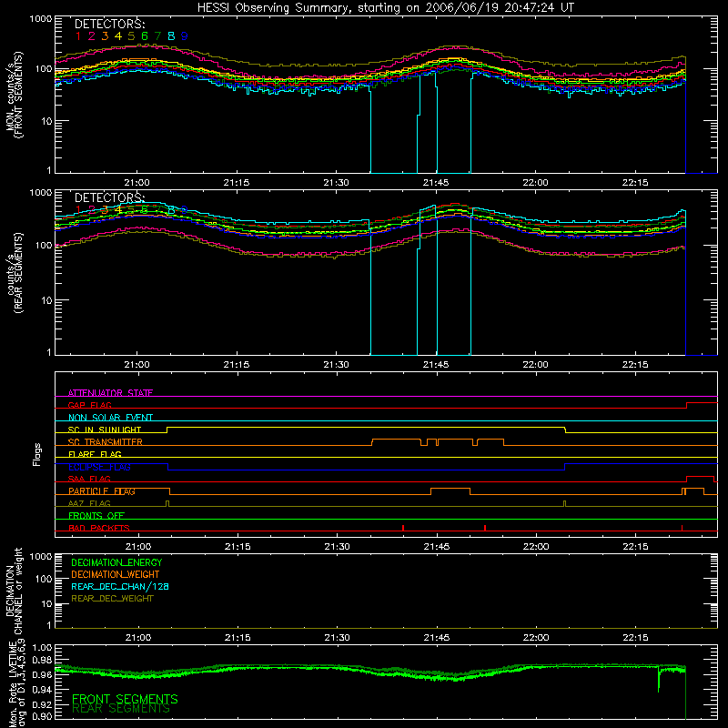This screenshot has height=728, width=728.
Task: Click the 1.00 livetime y-axis tick
Action: coord(42,648)
